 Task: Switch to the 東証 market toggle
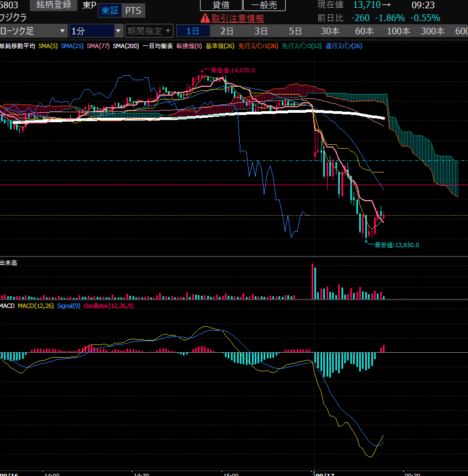109,11
